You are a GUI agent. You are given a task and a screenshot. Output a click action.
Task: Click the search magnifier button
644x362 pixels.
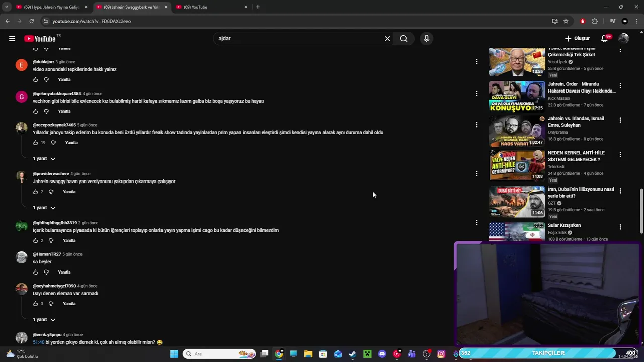click(x=404, y=39)
